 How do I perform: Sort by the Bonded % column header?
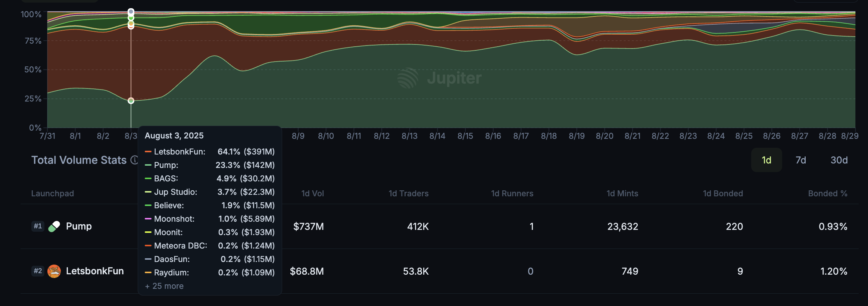[828, 193]
